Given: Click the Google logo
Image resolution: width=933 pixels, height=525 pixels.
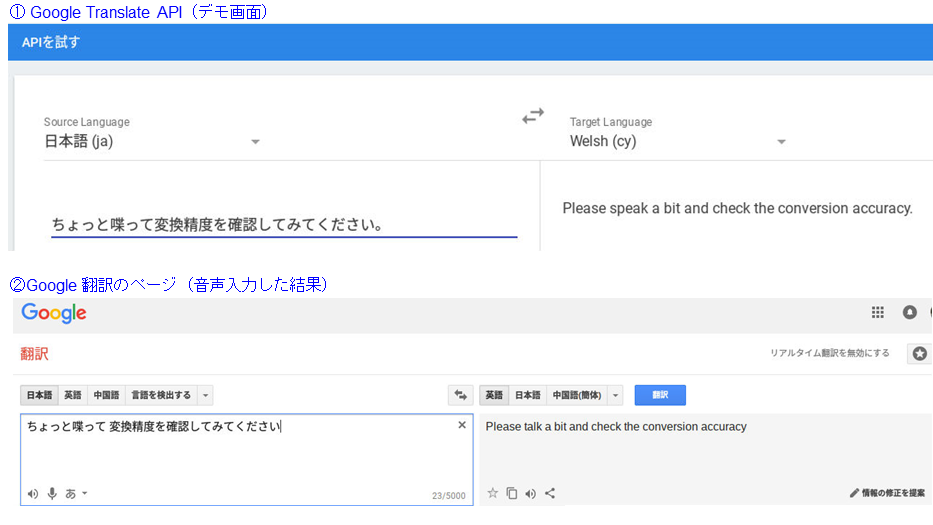Looking at the screenshot, I should (54, 313).
